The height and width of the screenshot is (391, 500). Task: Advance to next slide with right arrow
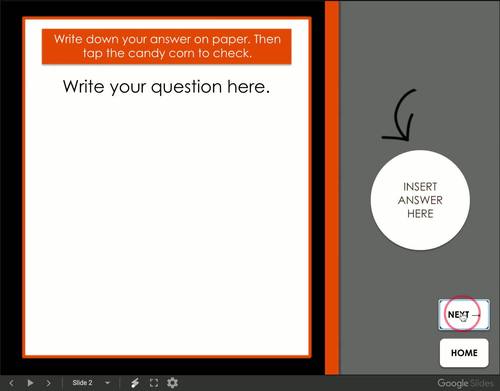(x=49, y=383)
